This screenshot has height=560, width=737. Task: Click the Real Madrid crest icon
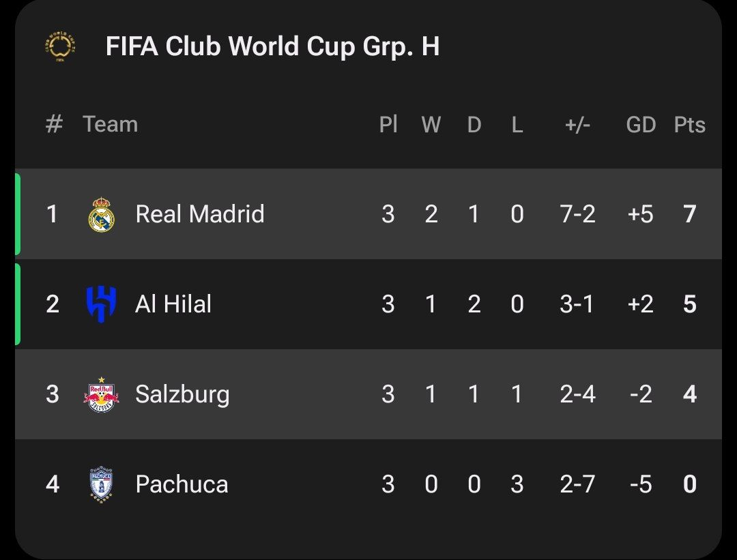coord(102,215)
